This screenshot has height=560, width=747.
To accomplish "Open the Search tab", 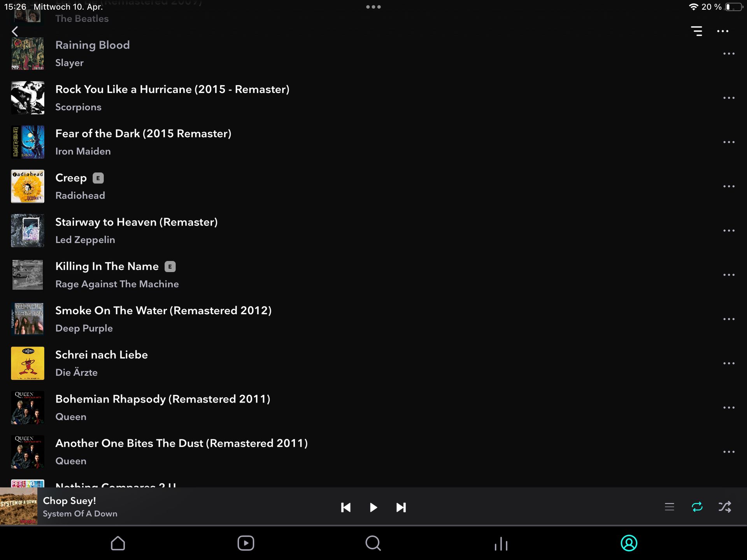I will pyautogui.click(x=373, y=543).
